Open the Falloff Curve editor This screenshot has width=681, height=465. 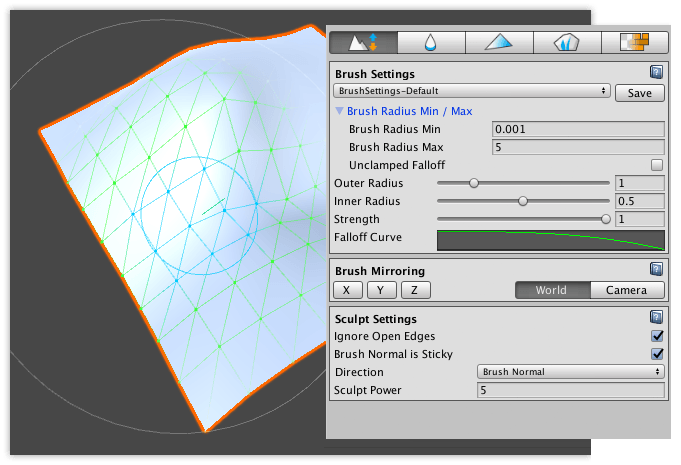(550, 240)
